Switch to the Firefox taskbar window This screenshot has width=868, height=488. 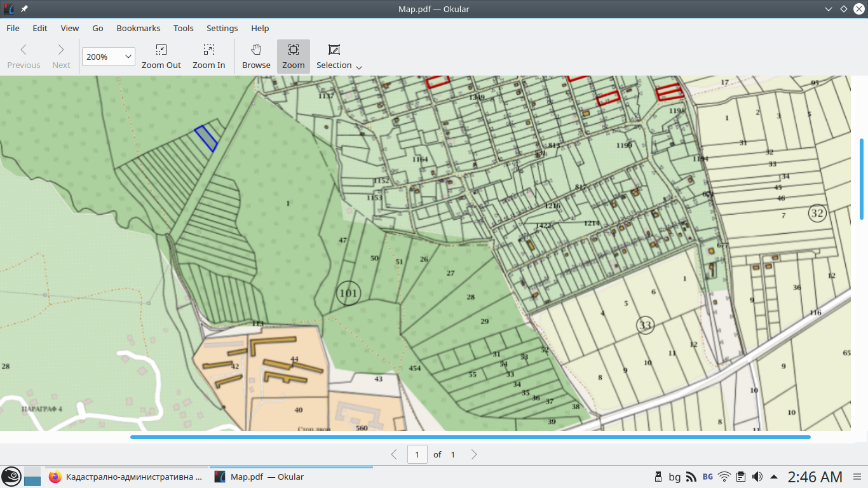[127, 477]
